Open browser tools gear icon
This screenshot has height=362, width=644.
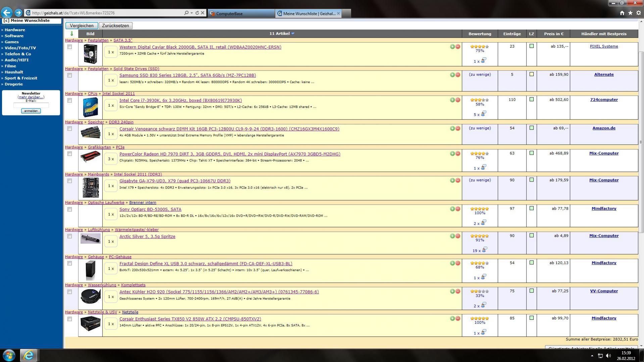639,13
